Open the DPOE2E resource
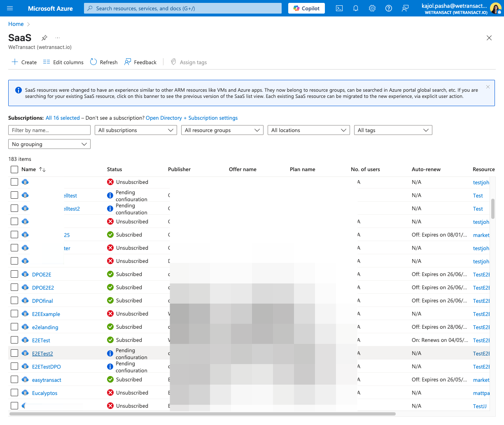504x425 pixels. coord(42,274)
